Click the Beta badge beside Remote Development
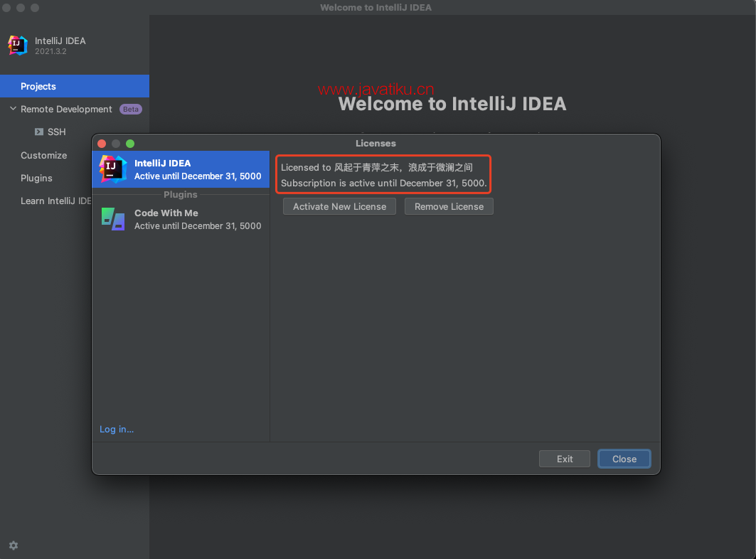The width and height of the screenshot is (756, 559). pyautogui.click(x=131, y=109)
